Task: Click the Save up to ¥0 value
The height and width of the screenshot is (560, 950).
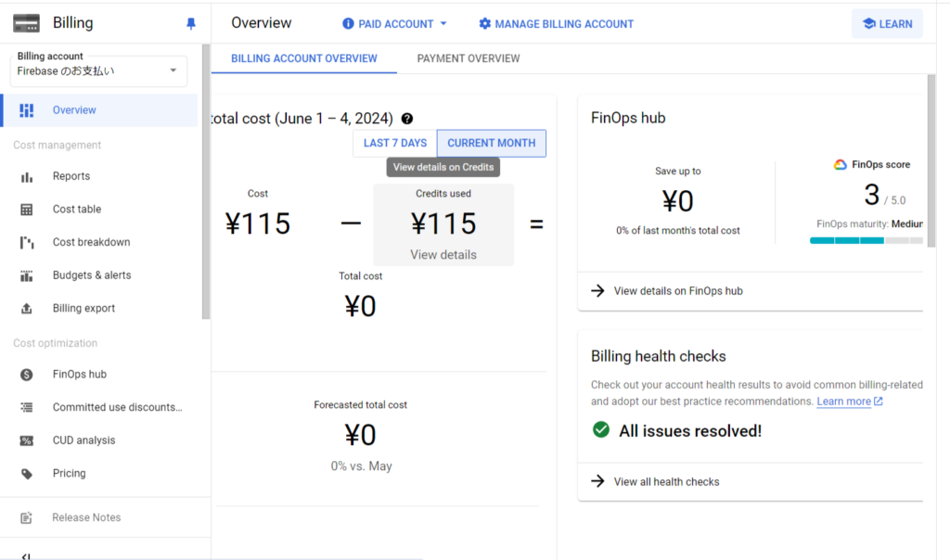Action: tap(677, 201)
